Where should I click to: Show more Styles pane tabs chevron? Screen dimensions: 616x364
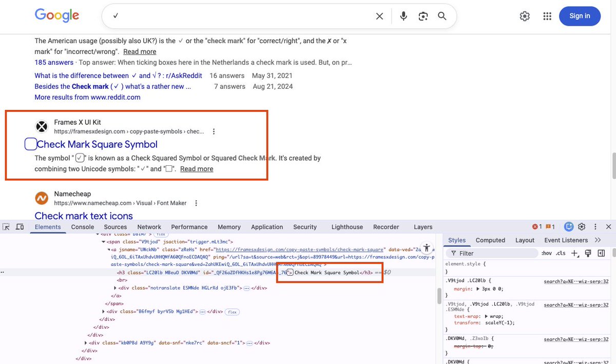point(598,240)
